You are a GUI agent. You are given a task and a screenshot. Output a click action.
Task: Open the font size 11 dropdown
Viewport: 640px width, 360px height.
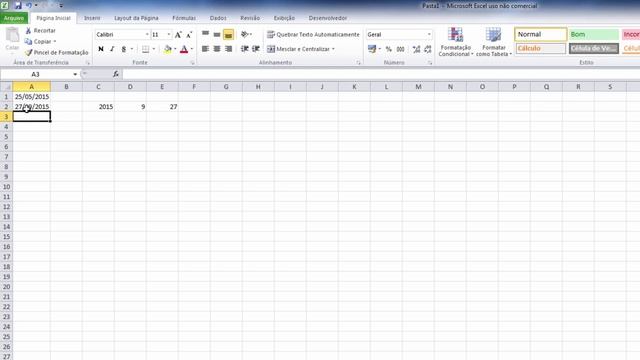coord(169,35)
